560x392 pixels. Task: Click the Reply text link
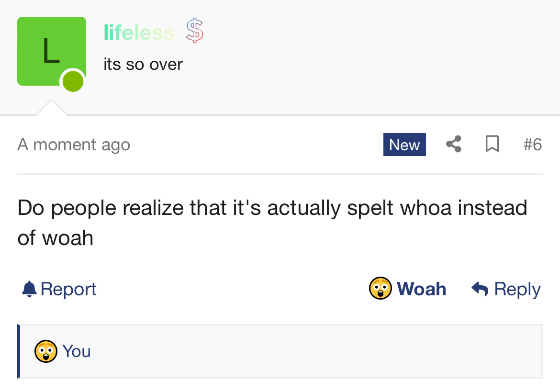click(x=517, y=289)
